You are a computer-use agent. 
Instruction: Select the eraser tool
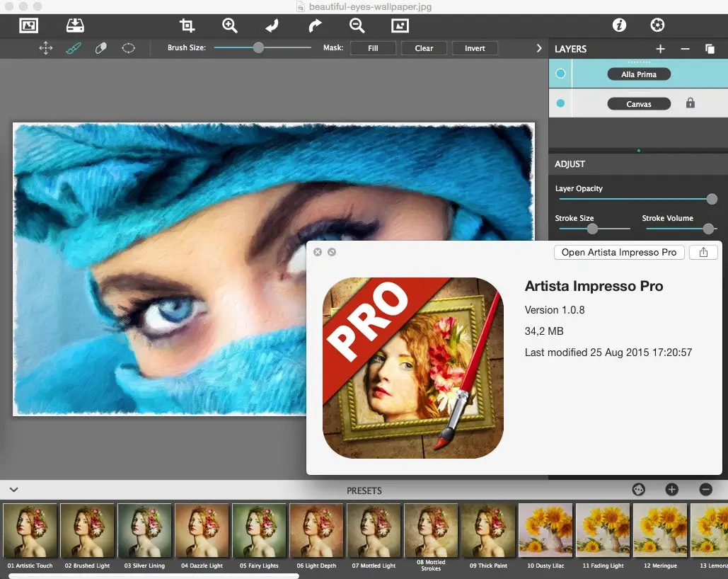pos(100,49)
